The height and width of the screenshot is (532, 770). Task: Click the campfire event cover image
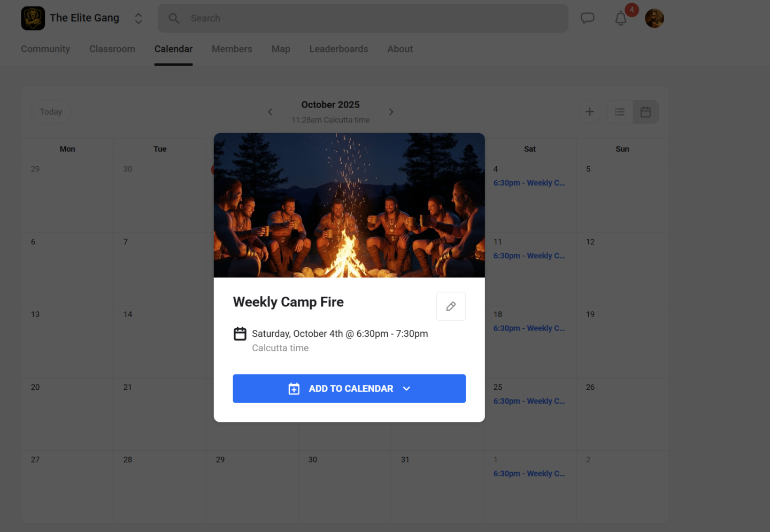click(x=349, y=205)
